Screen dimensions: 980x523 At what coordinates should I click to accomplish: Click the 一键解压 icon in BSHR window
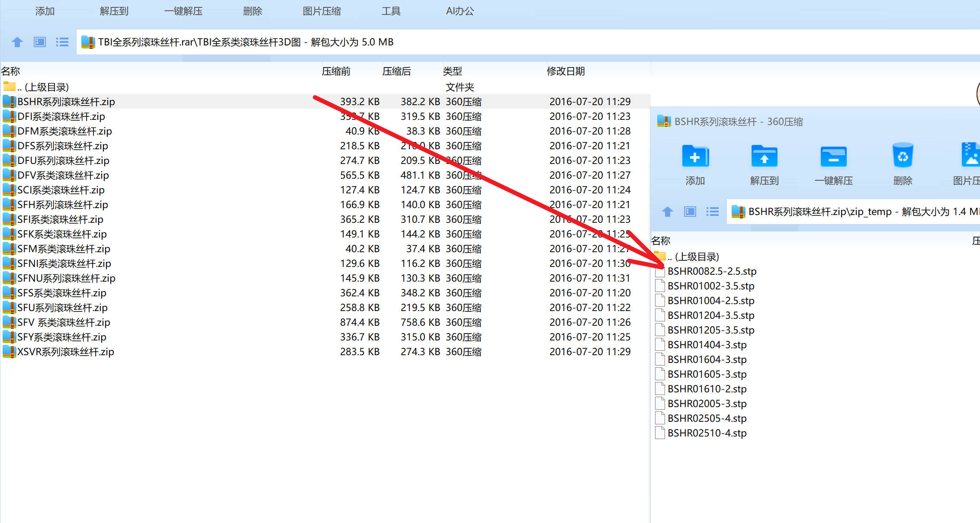click(x=833, y=156)
